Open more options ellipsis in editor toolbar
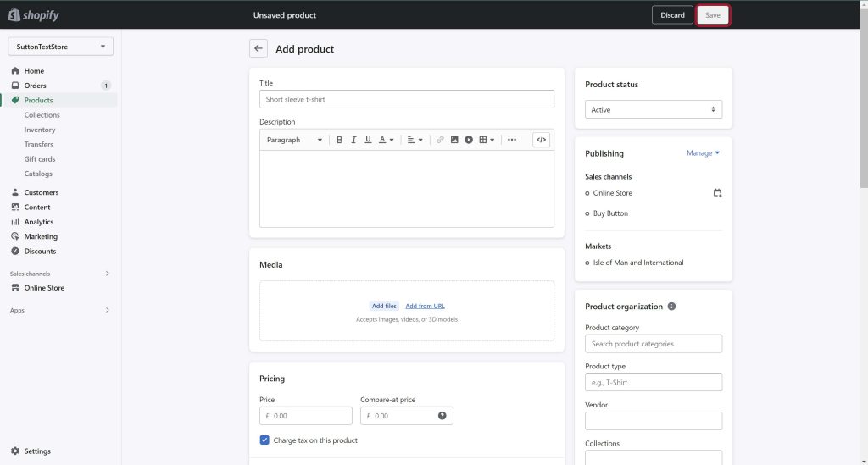 tap(512, 140)
